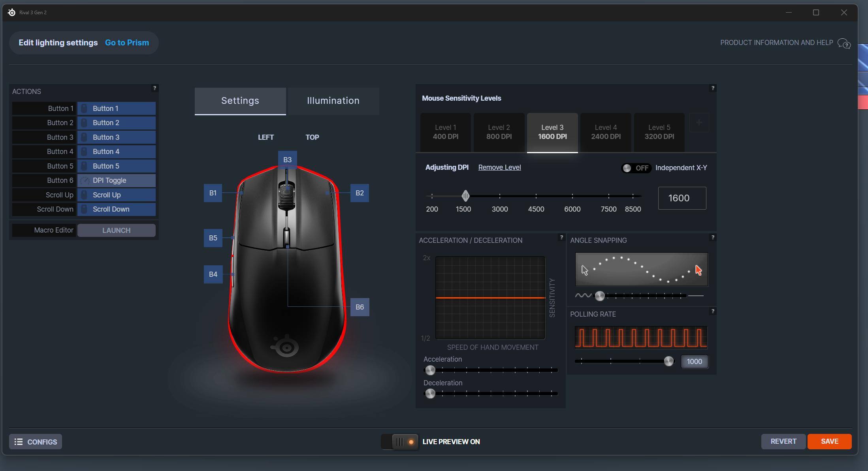Viewport: 868px width, 471px height.
Task: Click the B6 button label on mouse
Action: (360, 307)
